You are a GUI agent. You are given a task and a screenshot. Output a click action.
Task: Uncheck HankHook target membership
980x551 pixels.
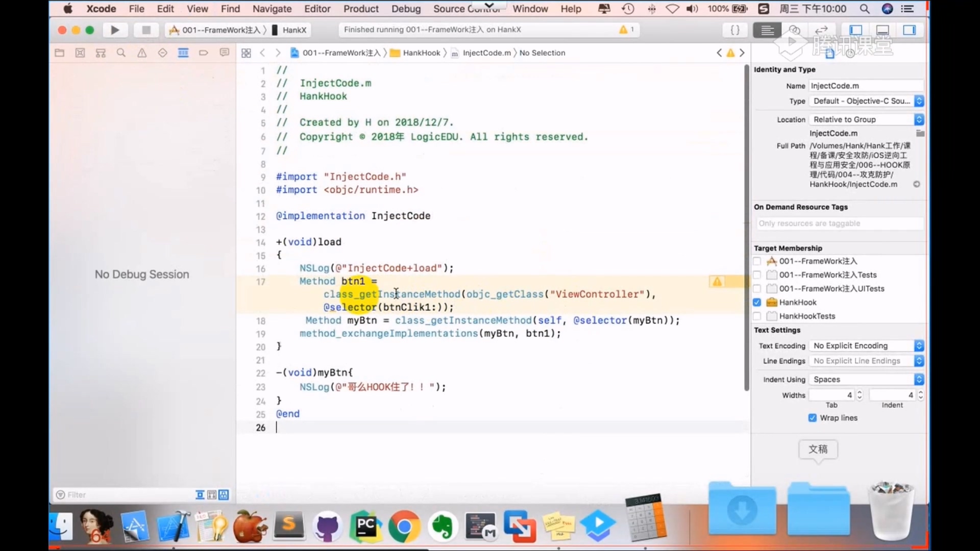pyautogui.click(x=757, y=303)
